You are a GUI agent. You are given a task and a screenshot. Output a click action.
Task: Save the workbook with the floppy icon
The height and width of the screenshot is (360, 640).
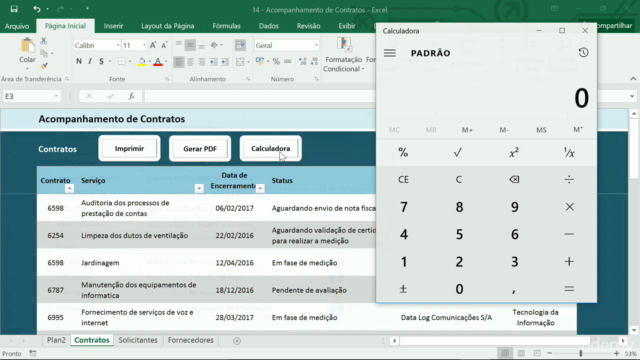tap(14, 9)
